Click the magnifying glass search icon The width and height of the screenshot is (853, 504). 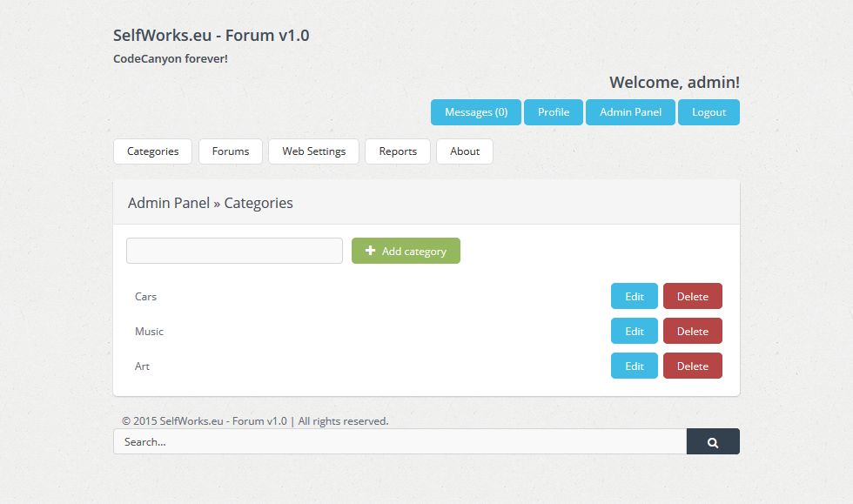click(x=713, y=442)
